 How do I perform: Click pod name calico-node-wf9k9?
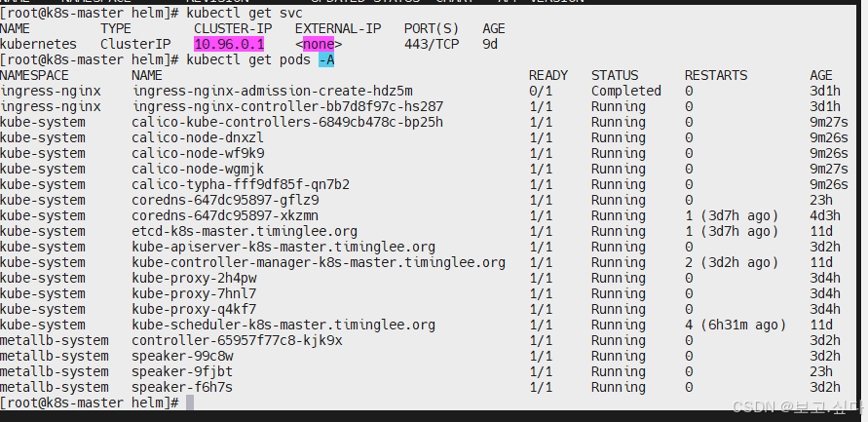[198, 153]
